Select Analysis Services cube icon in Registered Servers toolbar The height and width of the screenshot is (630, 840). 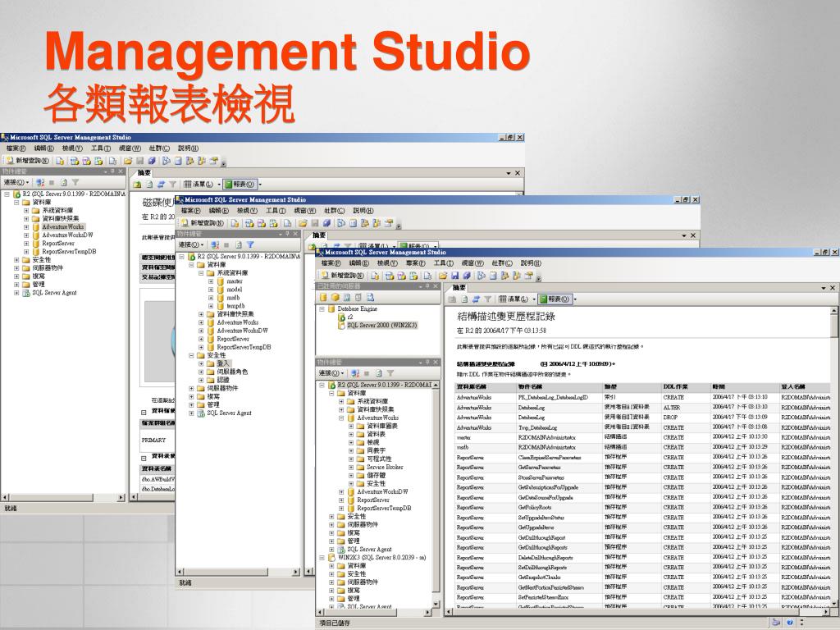(x=335, y=297)
